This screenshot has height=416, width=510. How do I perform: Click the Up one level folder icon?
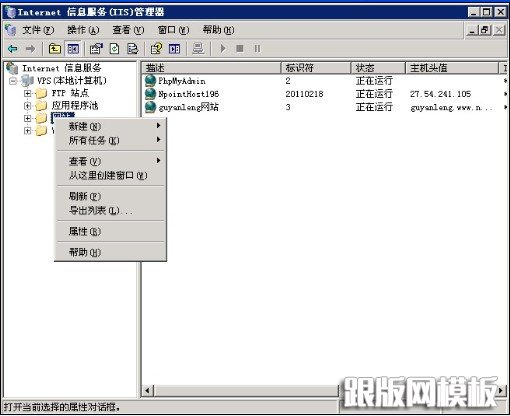point(55,49)
